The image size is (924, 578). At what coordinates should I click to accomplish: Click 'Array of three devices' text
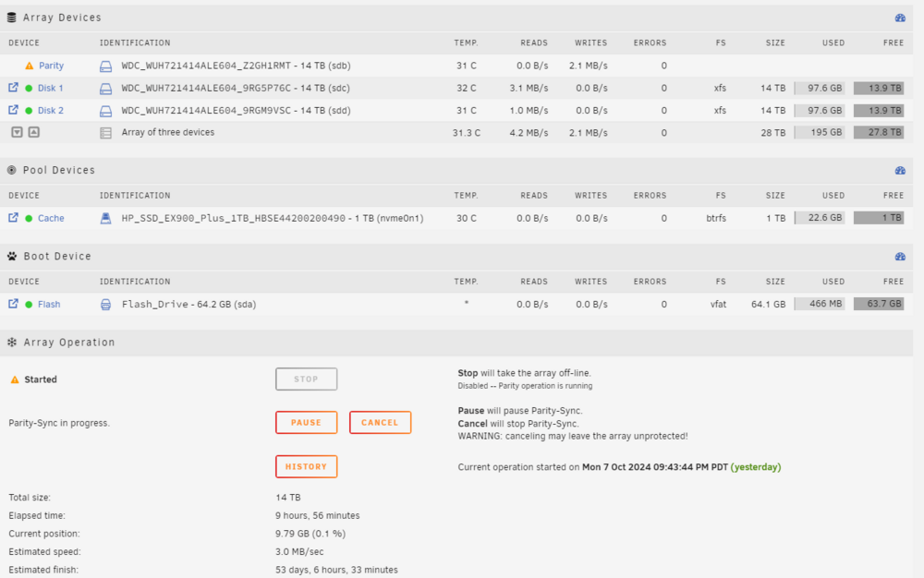pyautogui.click(x=168, y=132)
